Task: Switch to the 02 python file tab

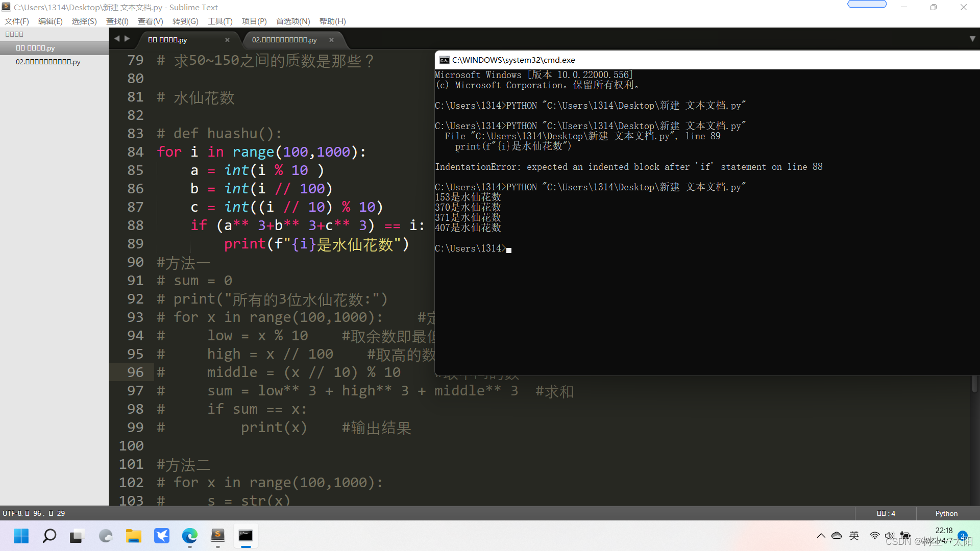Action: click(x=284, y=40)
